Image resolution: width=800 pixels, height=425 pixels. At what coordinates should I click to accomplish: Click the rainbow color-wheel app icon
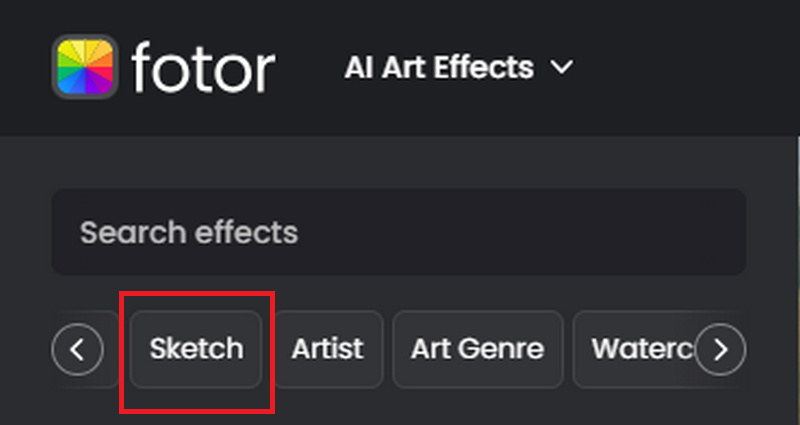85,66
